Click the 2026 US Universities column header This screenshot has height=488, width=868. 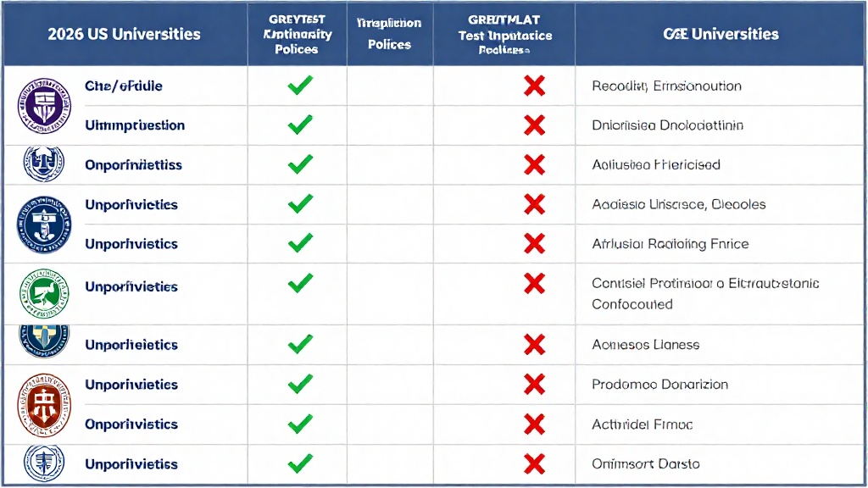(x=125, y=35)
